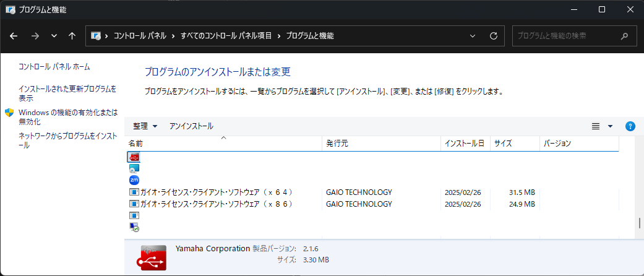Screen dimensions: 644x276
Task: Open the 整理 dropdown menu
Action: point(145,126)
